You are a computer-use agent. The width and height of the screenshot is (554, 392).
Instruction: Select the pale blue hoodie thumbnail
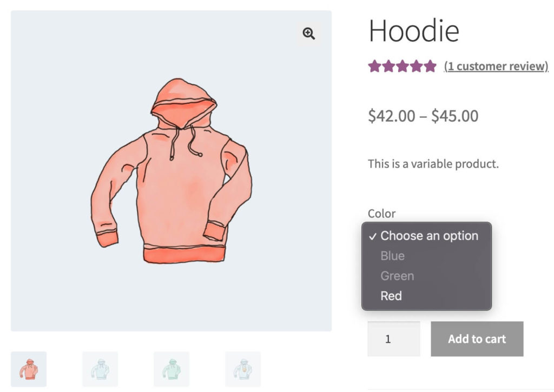pyautogui.click(x=100, y=369)
